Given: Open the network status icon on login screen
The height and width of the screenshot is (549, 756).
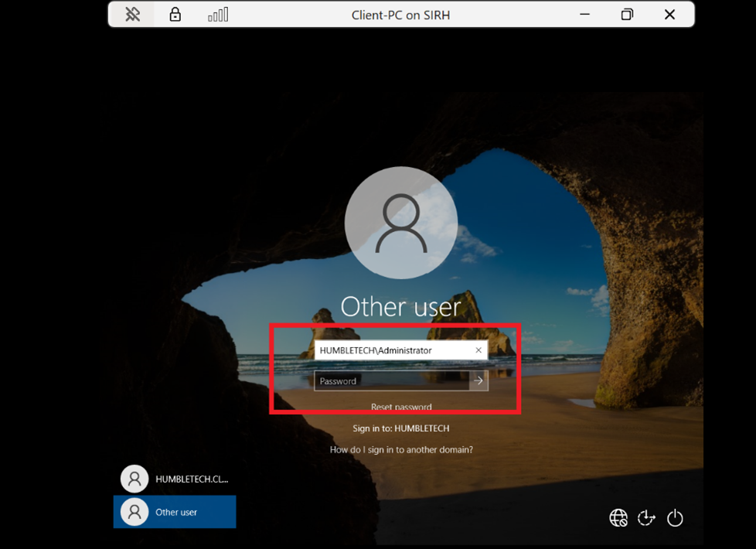Looking at the screenshot, I should (618, 517).
